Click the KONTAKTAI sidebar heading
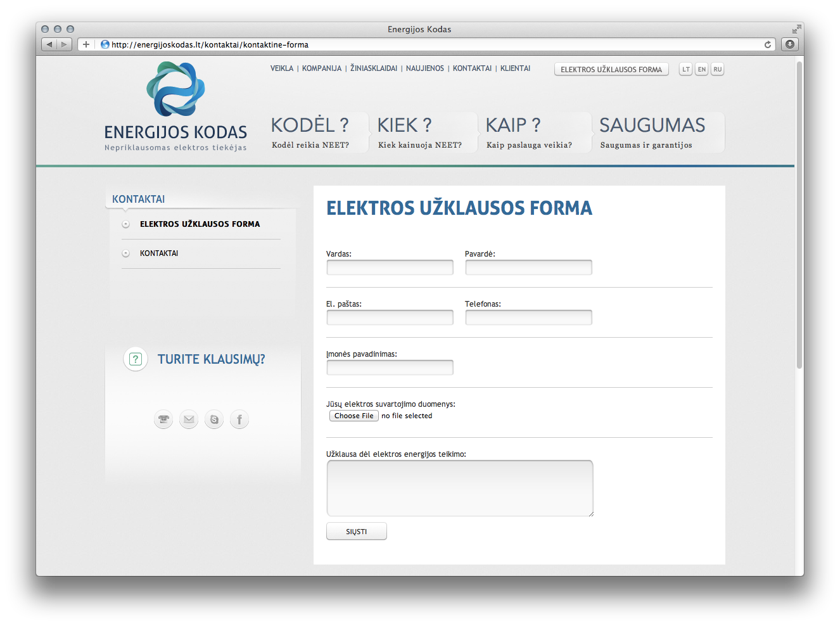 [139, 199]
